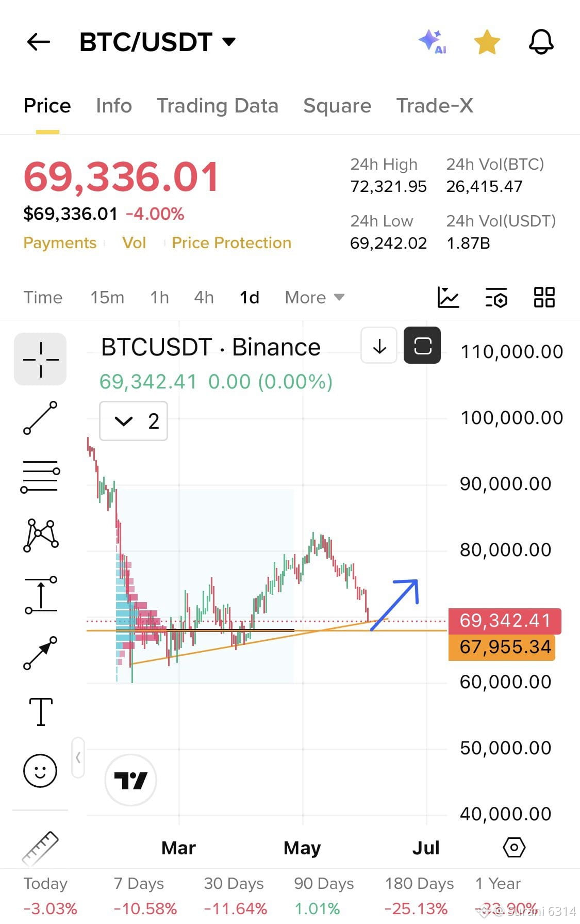
Task: Open price alert bell icon
Action: pos(541,42)
